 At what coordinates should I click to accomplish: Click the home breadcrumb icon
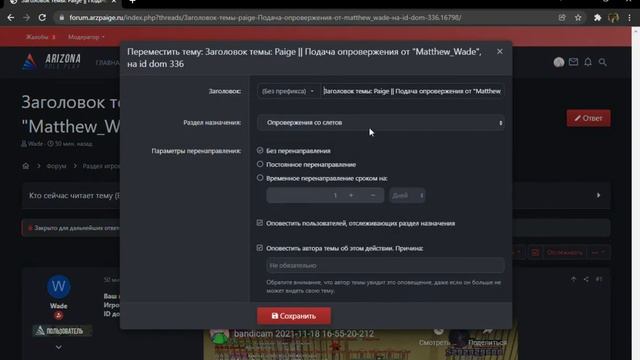click(x=26, y=166)
